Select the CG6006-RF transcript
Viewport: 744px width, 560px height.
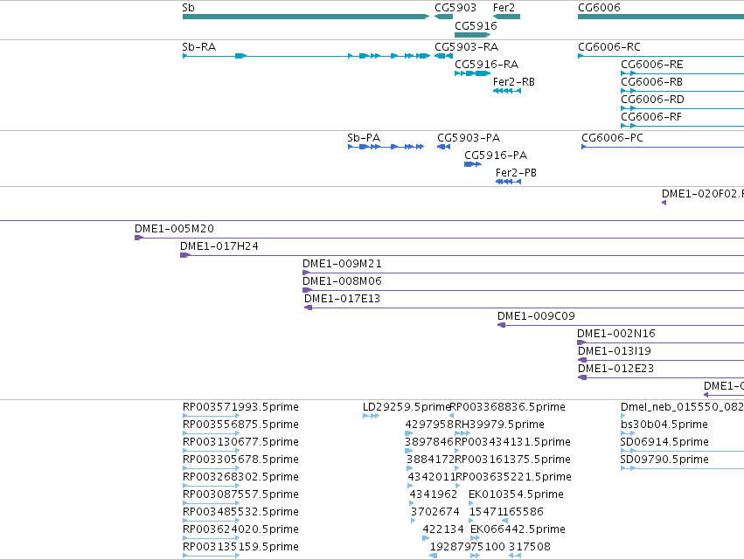coord(682,126)
